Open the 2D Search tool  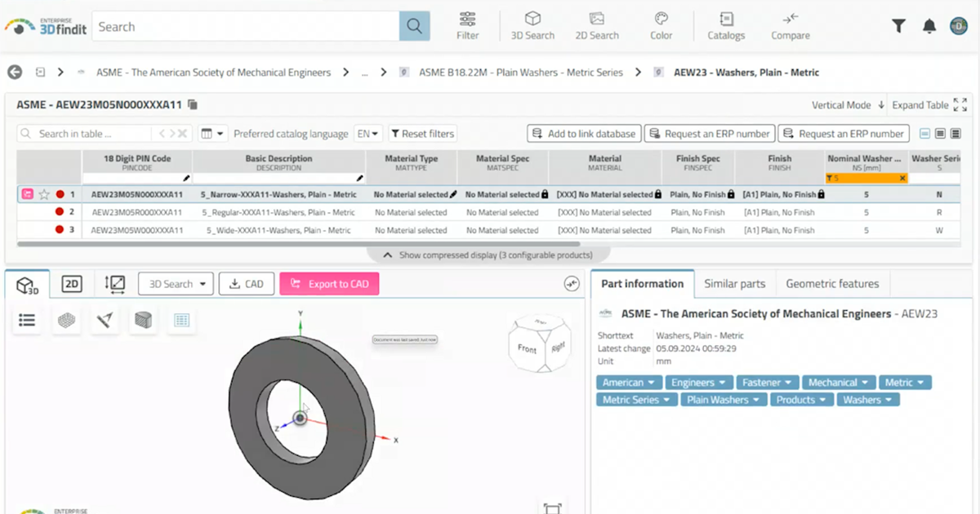[597, 26]
